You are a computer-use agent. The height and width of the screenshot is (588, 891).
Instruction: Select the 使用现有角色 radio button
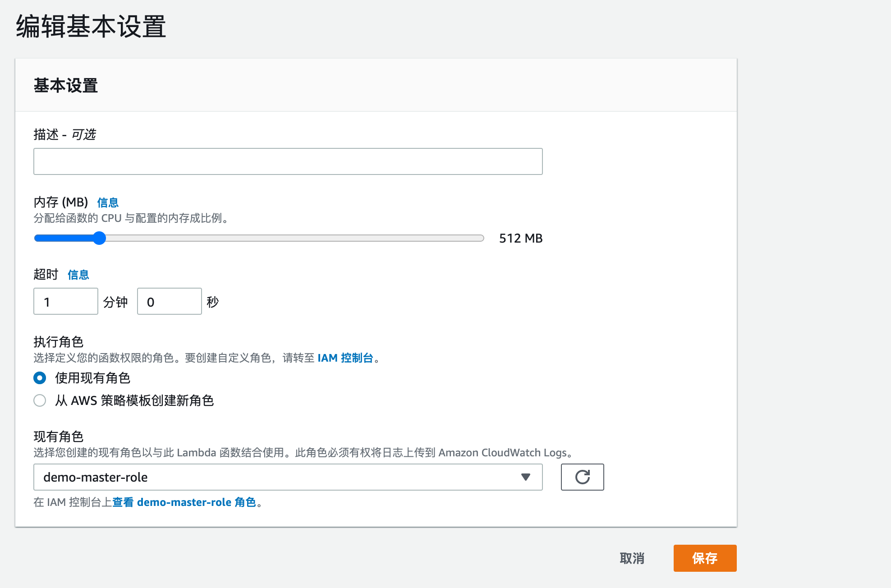(x=40, y=378)
